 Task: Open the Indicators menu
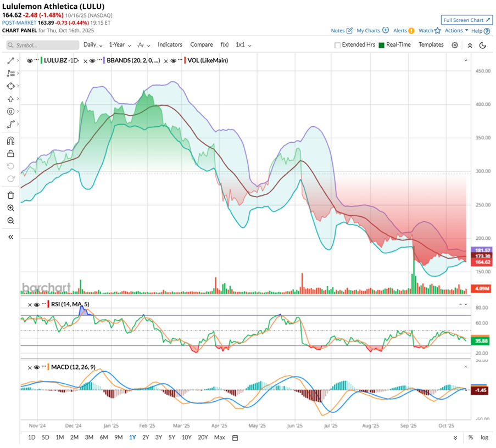tap(170, 45)
